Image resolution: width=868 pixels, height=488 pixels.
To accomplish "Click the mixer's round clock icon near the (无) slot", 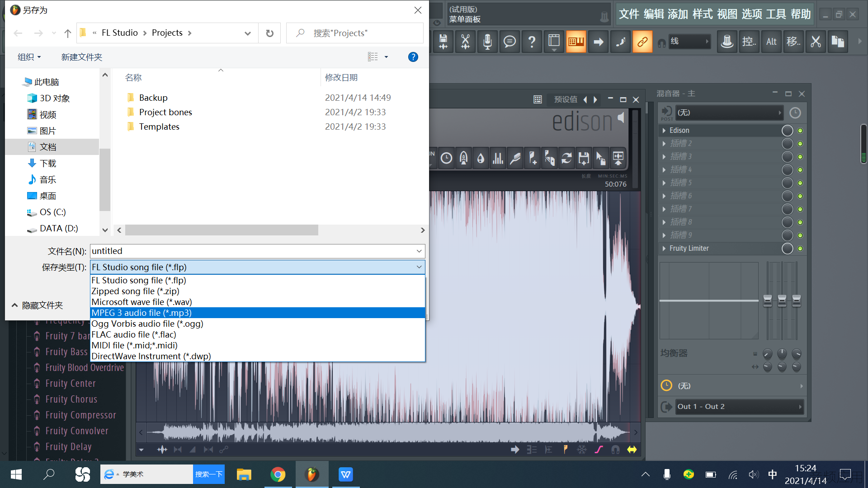I will 795,113.
